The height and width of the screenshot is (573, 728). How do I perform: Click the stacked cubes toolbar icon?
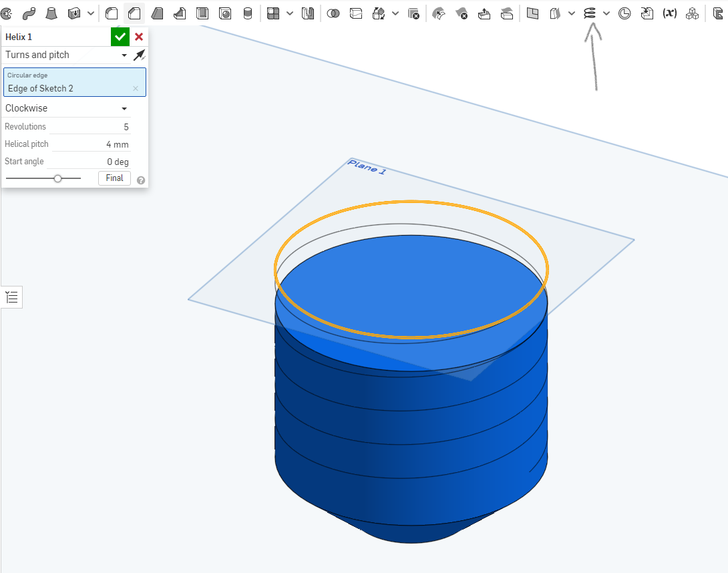(692, 13)
